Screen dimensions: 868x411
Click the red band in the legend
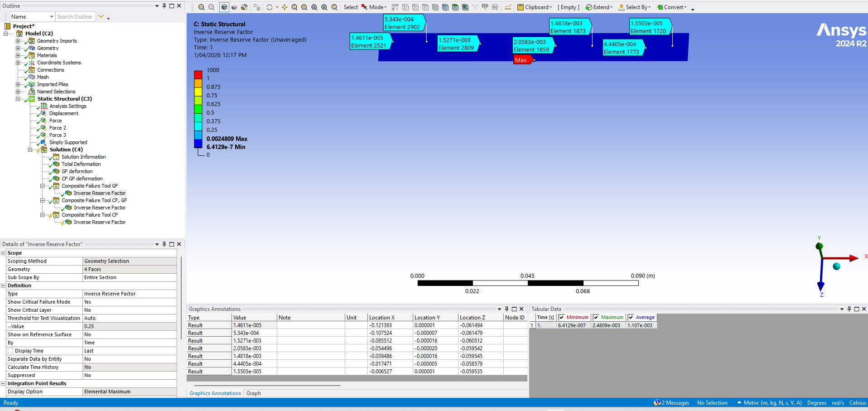click(198, 75)
